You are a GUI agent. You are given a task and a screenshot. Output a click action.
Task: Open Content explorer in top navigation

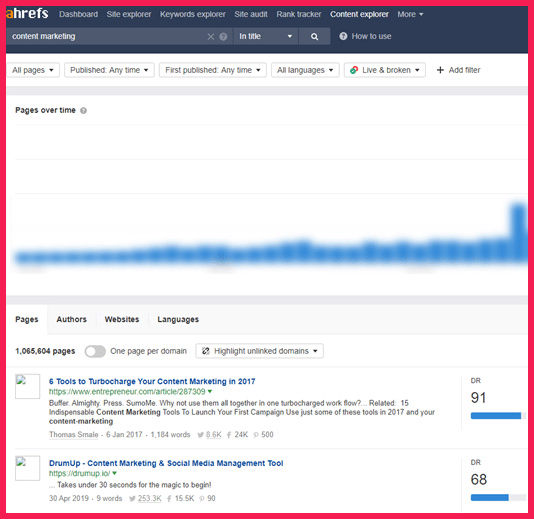tap(359, 14)
